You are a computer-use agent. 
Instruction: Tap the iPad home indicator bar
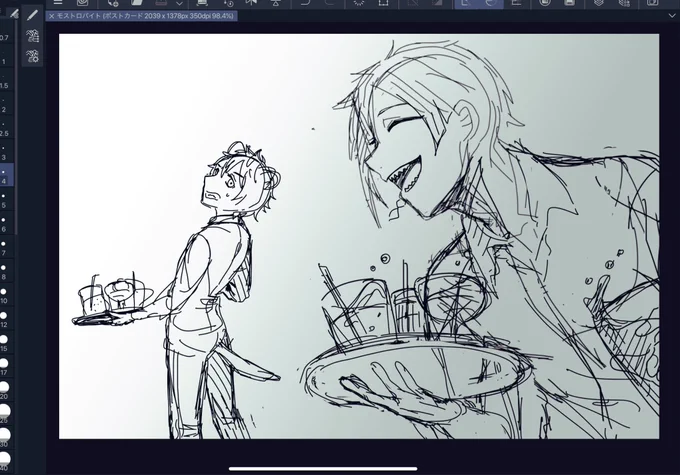323,468
